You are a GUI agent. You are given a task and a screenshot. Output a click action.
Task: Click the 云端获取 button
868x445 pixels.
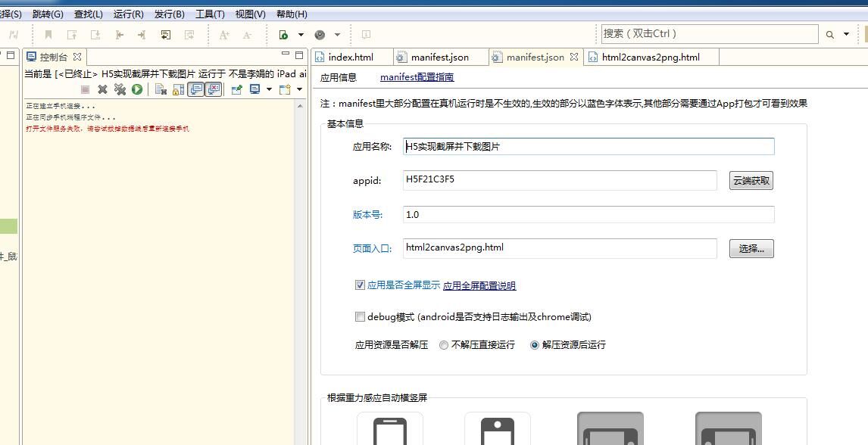[751, 181]
